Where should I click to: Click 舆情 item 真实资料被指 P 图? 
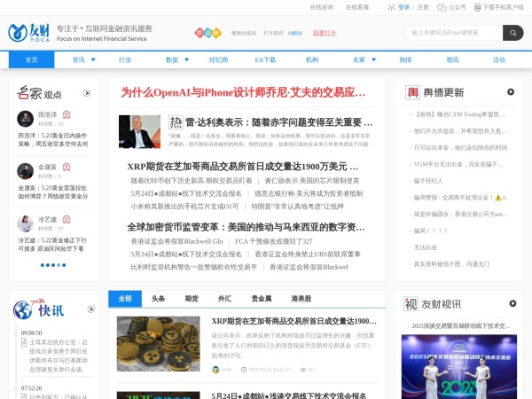pos(451,264)
